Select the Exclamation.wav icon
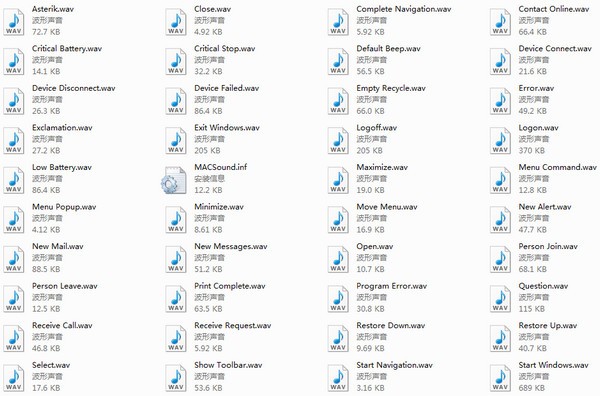600x396 pixels. click(x=14, y=140)
